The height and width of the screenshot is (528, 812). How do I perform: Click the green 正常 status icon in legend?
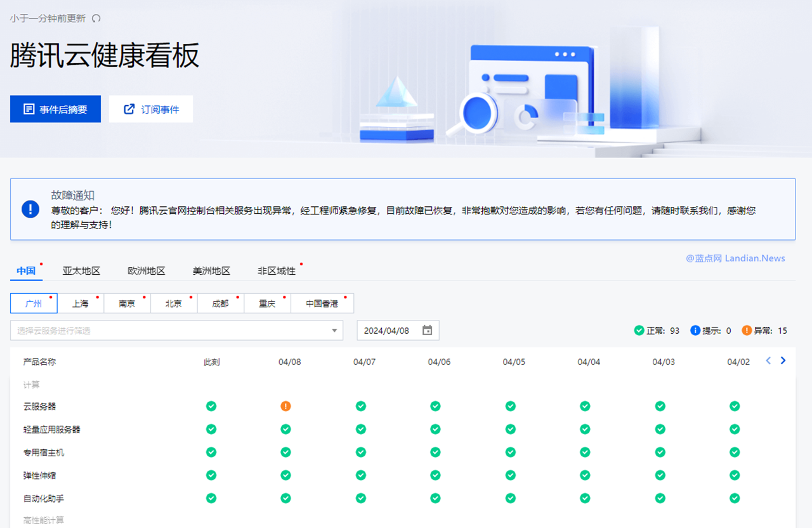pyautogui.click(x=639, y=331)
